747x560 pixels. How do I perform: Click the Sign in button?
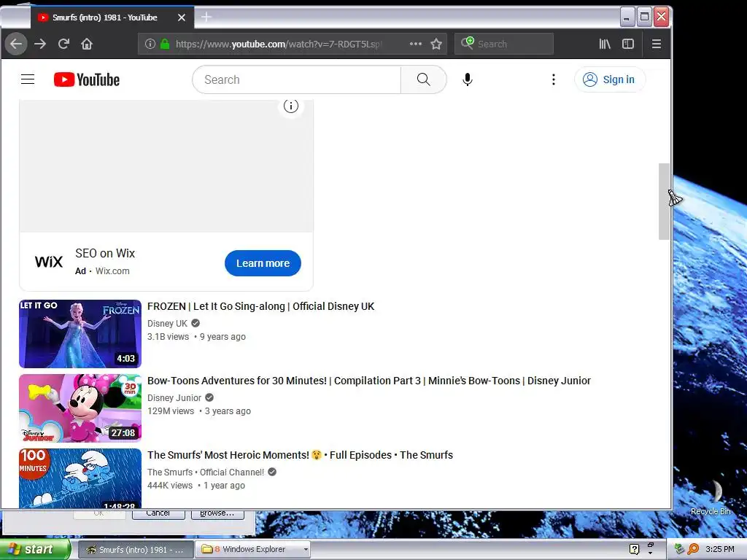pyautogui.click(x=610, y=79)
